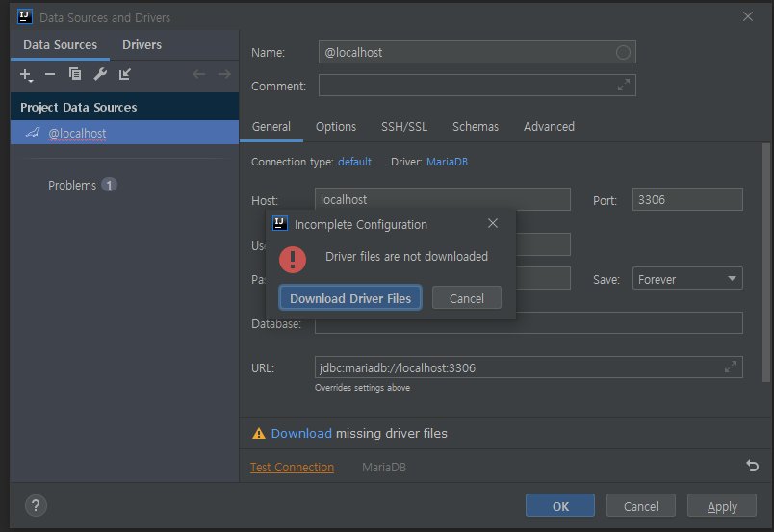This screenshot has width=774, height=532.
Task: Click the MariaDB label next to Test Connection
Action: coord(384,467)
